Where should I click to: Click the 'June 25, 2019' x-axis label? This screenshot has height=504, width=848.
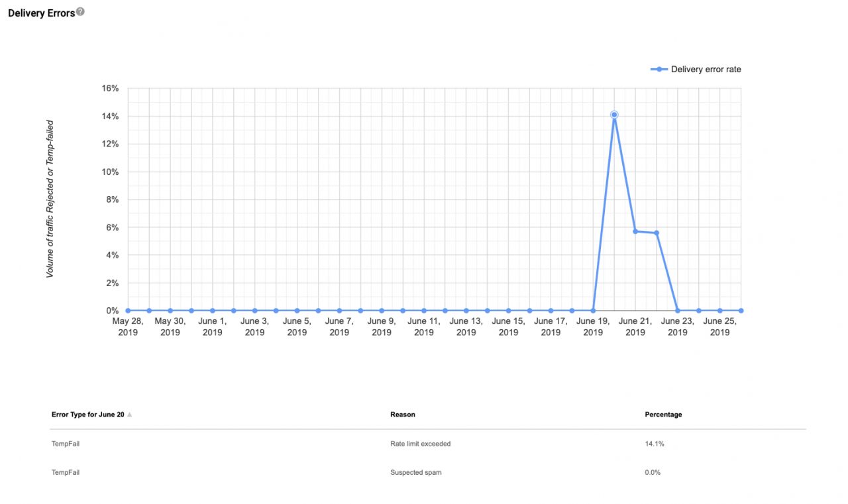coord(720,327)
